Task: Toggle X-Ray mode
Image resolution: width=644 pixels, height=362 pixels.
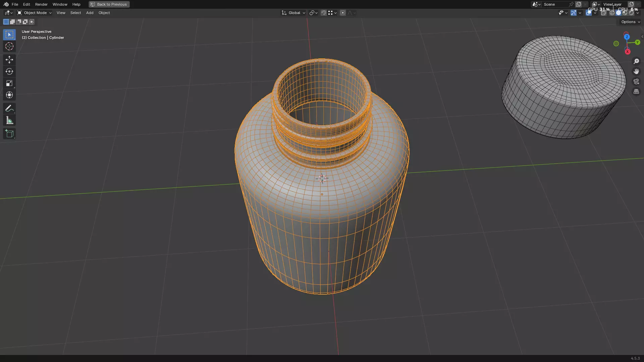Action: pyautogui.click(x=603, y=13)
